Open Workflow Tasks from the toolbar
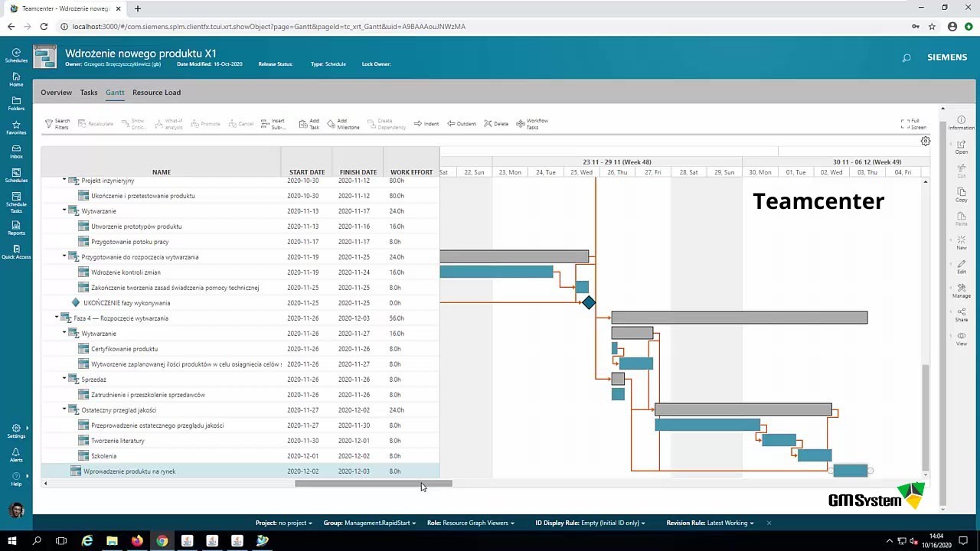The height and width of the screenshot is (551, 980). pos(532,123)
